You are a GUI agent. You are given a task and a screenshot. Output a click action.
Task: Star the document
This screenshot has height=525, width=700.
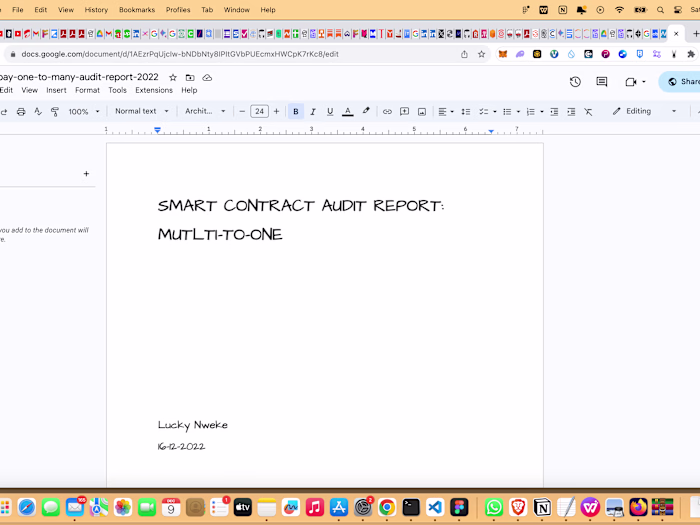click(173, 78)
